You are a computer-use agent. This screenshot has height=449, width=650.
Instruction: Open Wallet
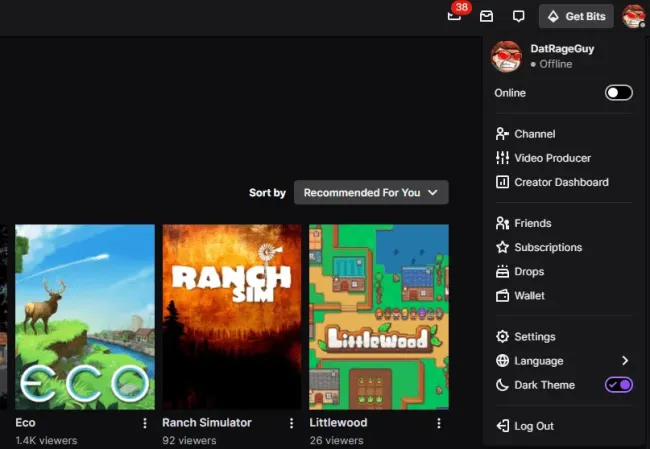point(564,296)
